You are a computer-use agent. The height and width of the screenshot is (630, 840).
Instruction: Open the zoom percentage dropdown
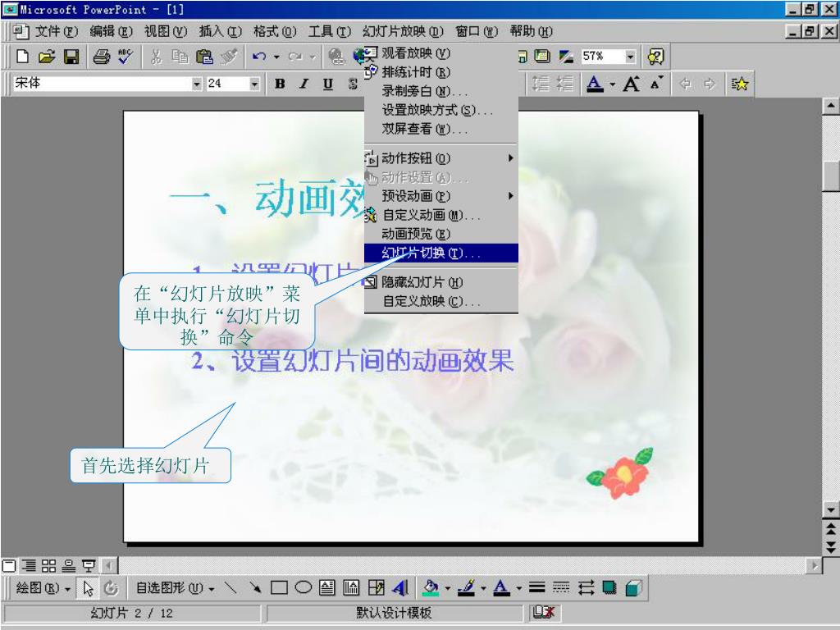pyautogui.click(x=631, y=57)
